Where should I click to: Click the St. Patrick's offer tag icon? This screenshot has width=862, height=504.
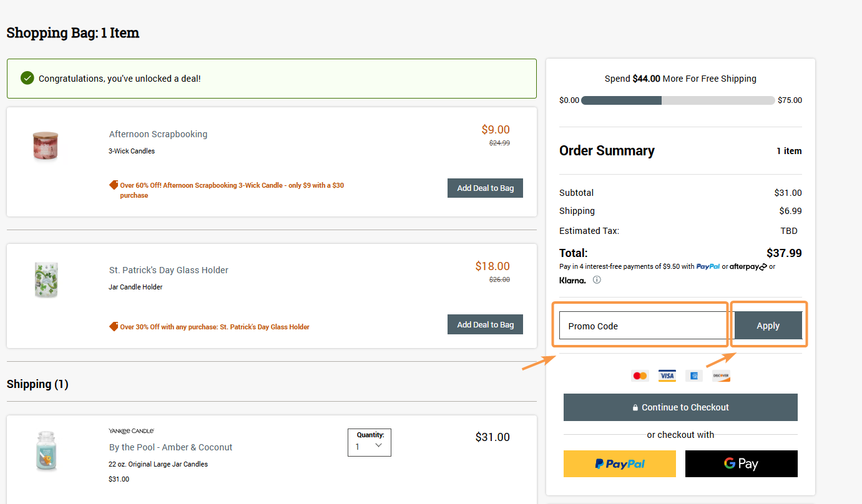coord(114,327)
